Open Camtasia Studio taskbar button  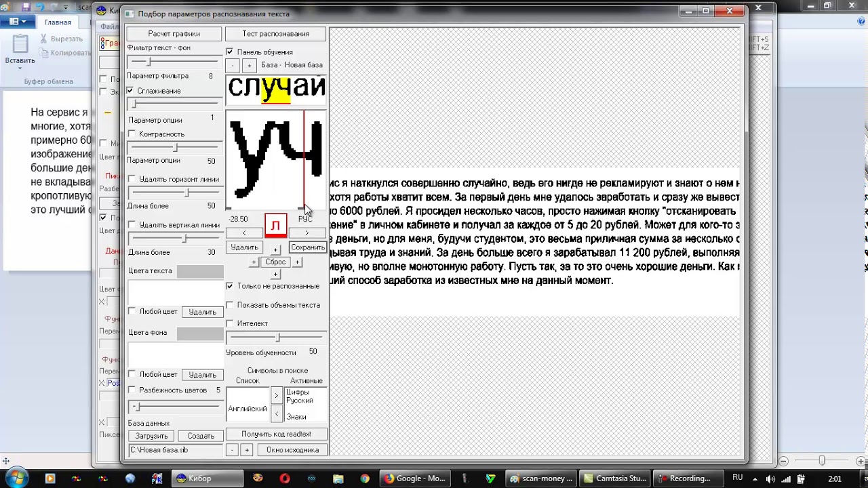click(x=615, y=479)
